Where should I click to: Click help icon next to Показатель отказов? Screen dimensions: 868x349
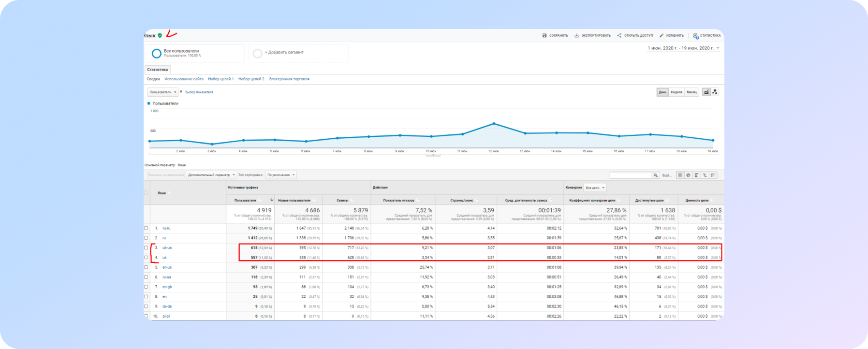pyautogui.click(x=418, y=200)
